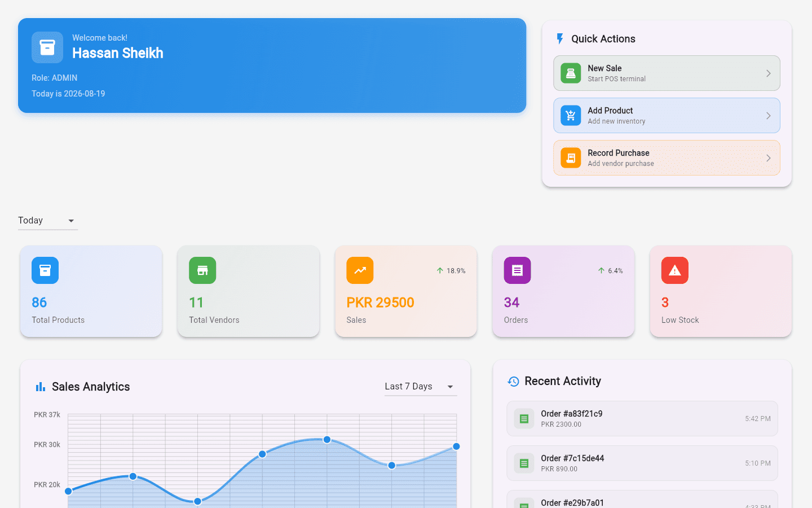Viewport: 812px width, 508px height.
Task: Click the chevron on the New Sale row
Action: click(x=769, y=73)
